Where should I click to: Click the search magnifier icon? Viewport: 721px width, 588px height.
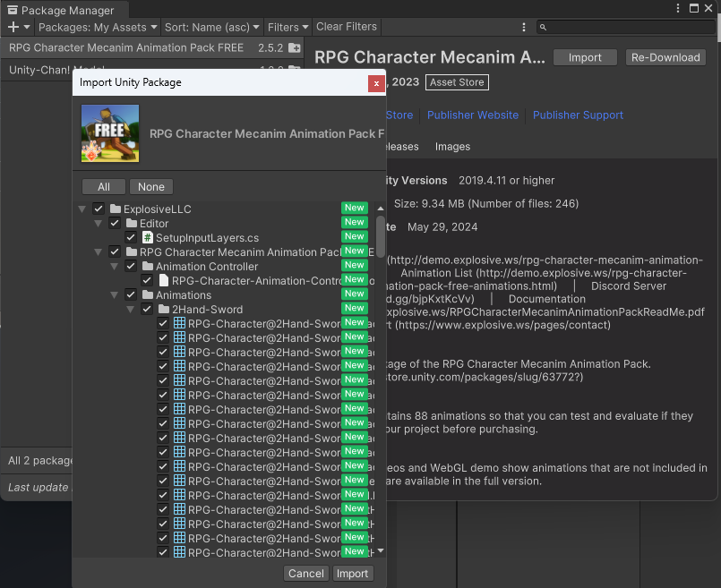click(x=543, y=27)
